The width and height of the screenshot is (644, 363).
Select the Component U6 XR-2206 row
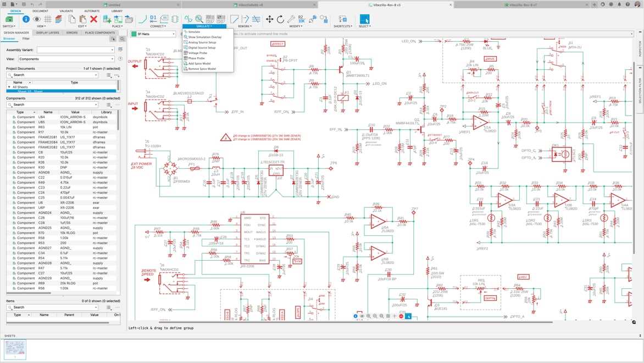62,202
